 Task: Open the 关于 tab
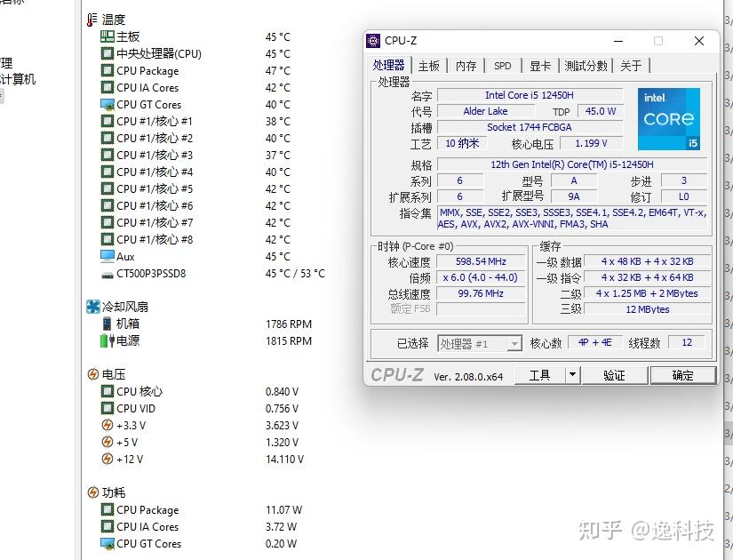pos(631,66)
